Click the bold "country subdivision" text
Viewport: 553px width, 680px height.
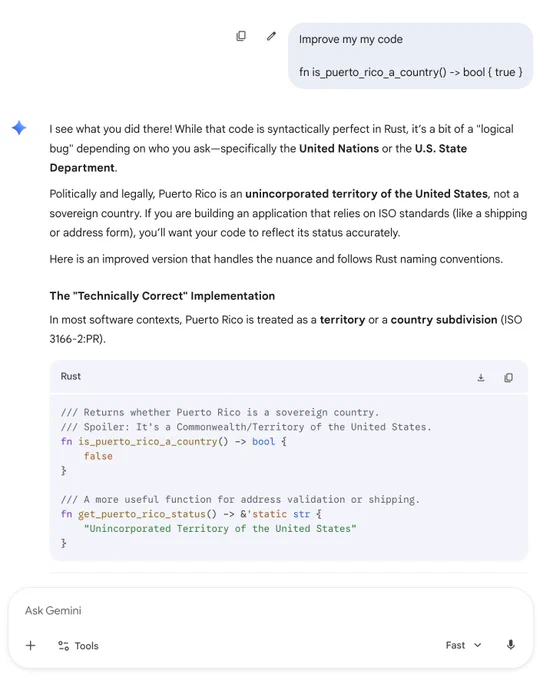click(444, 320)
